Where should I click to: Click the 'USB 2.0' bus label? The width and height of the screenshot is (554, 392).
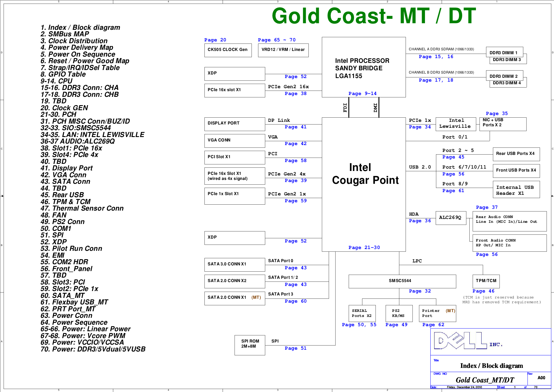tap(420, 167)
